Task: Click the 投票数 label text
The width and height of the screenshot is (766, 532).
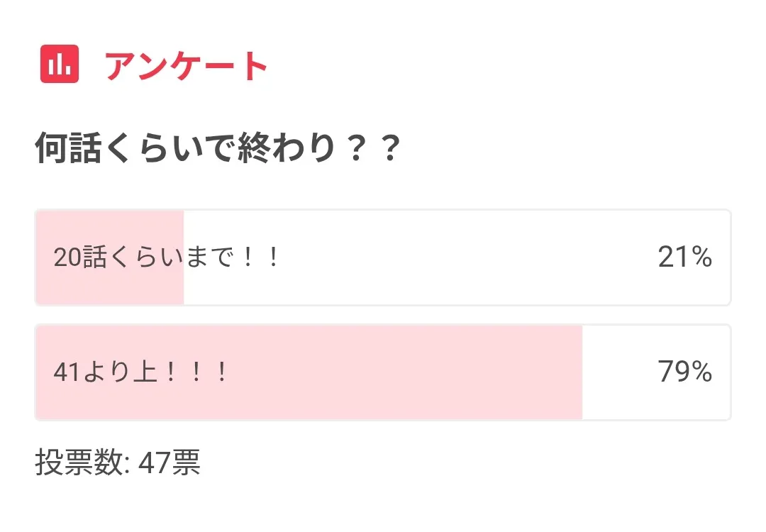Action: click(78, 463)
